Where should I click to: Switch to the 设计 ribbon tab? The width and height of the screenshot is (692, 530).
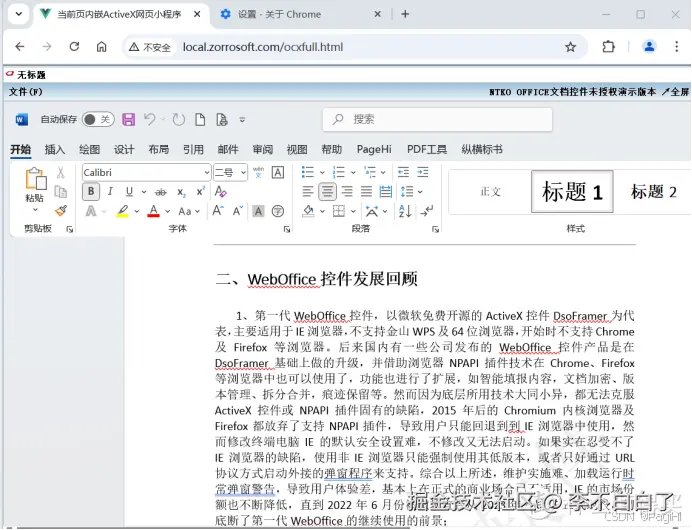[124, 150]
